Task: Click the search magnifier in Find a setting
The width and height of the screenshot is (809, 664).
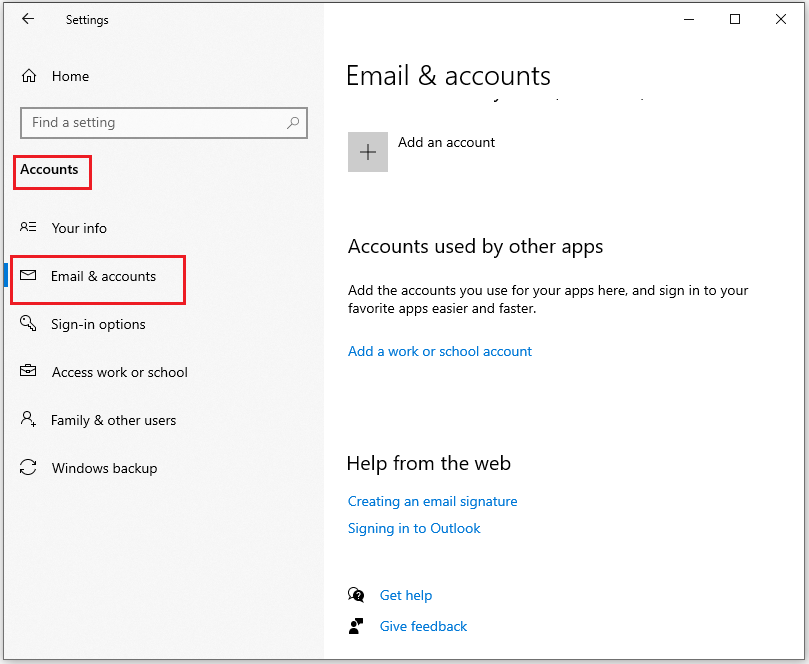Action: (x=292, y=122)
